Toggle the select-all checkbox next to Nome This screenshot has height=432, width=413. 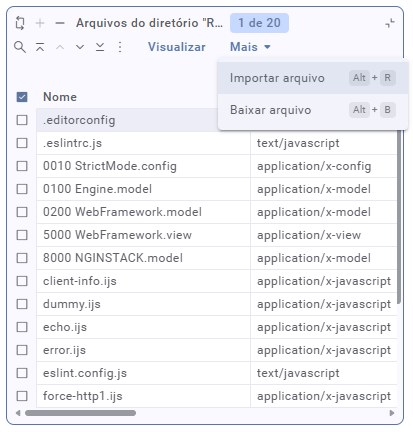coord(22,97)
